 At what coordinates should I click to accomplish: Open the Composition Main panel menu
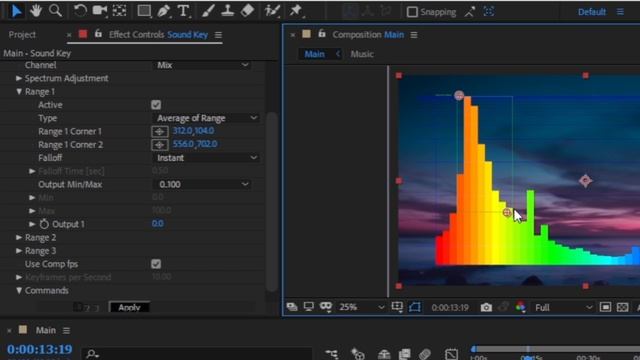414,35
